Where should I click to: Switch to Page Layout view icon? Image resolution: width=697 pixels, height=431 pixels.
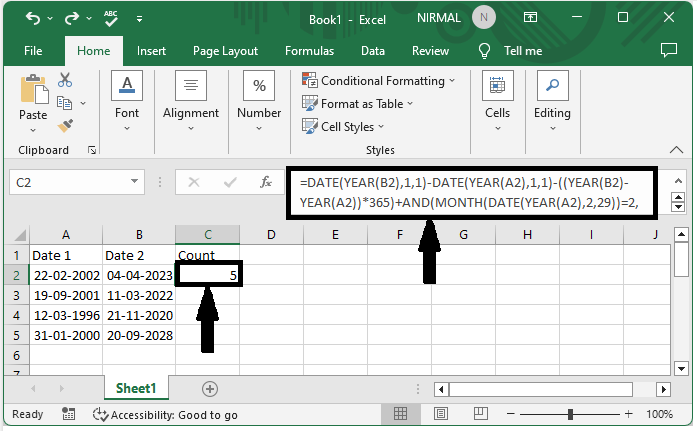pyautogui.click(x=441, y=414)
